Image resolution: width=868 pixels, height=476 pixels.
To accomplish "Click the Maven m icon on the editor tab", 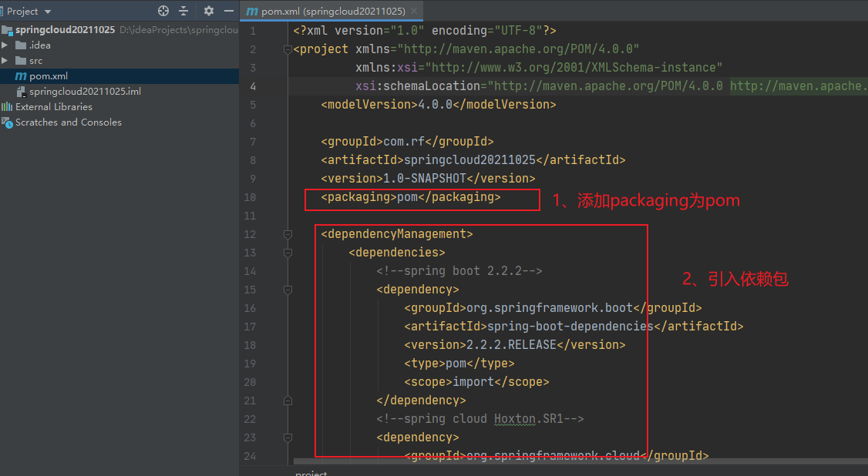I will click(x=252, y=11).
